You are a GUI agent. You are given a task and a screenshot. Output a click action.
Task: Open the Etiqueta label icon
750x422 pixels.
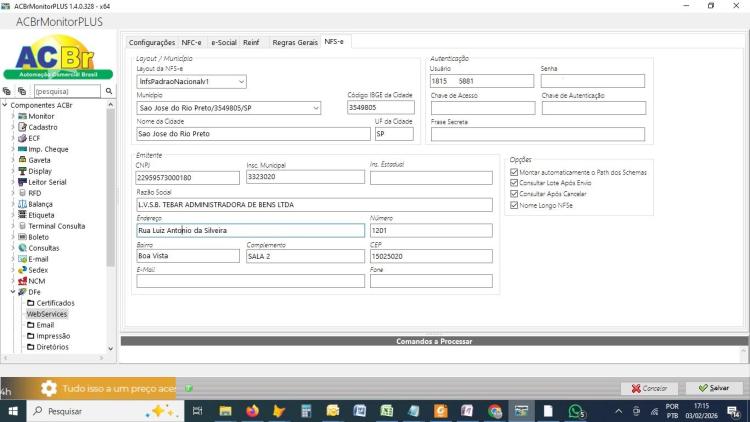coord(22,215)
